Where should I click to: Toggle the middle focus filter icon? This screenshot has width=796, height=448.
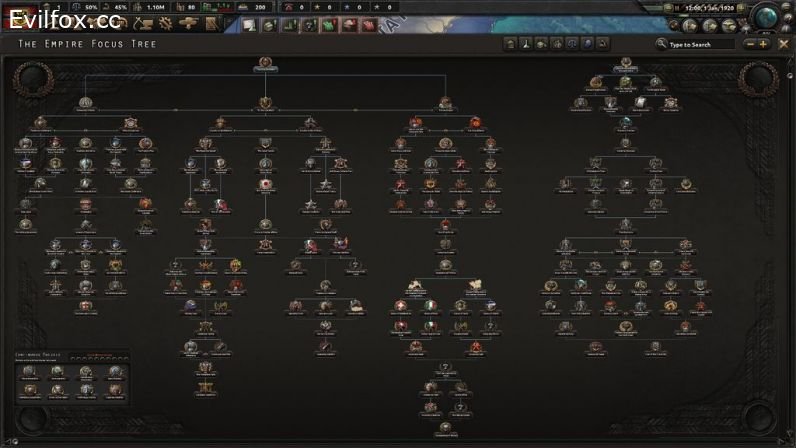[556, 44]
